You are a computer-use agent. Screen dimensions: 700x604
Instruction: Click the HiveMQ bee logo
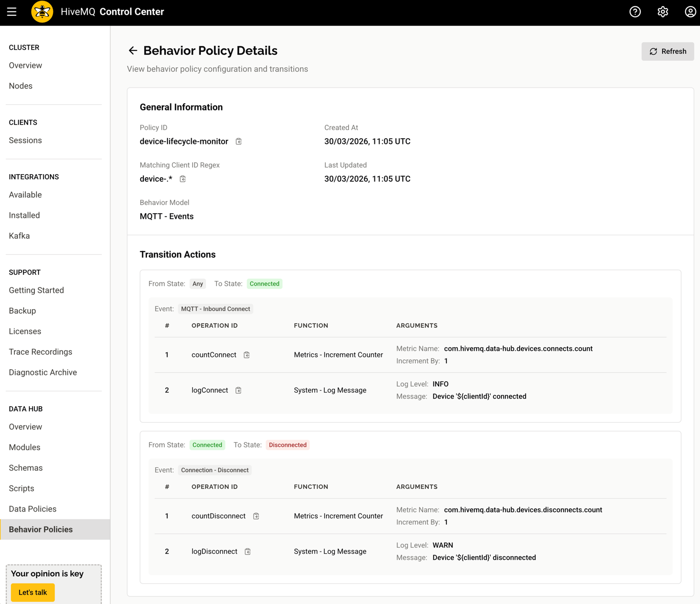[x=42, y=11]
